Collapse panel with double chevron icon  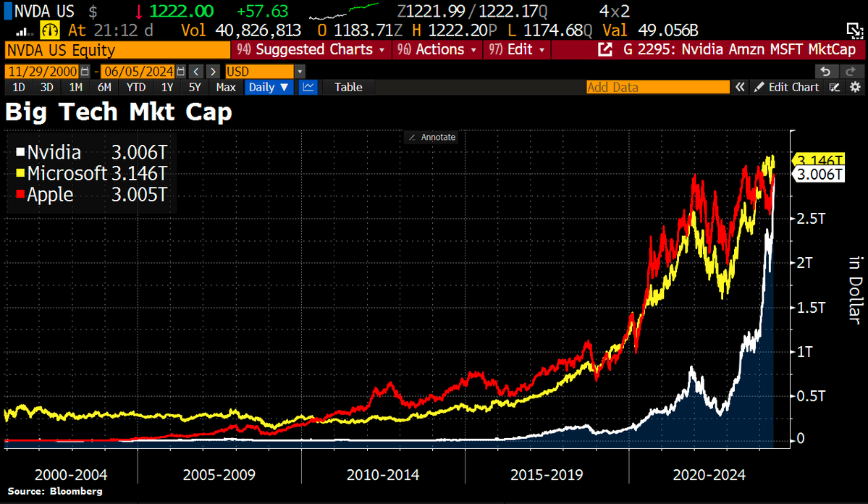740,87
